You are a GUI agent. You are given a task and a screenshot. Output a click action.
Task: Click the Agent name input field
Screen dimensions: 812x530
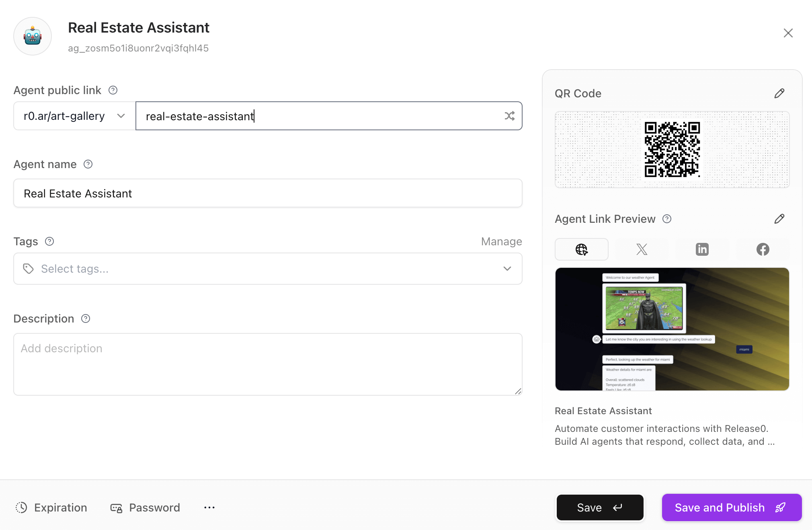pyautogui.click(x=268, y=193)
